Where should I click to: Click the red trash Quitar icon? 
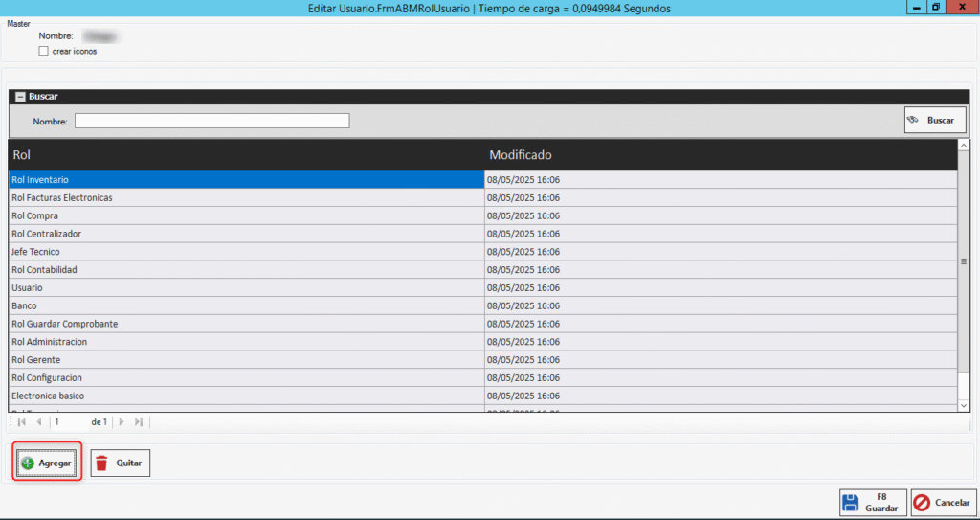102,463
